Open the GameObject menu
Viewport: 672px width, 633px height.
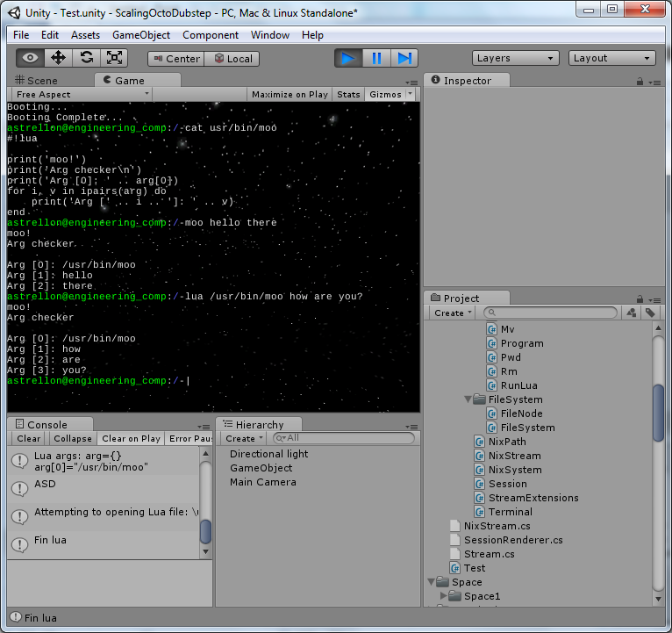141,35
